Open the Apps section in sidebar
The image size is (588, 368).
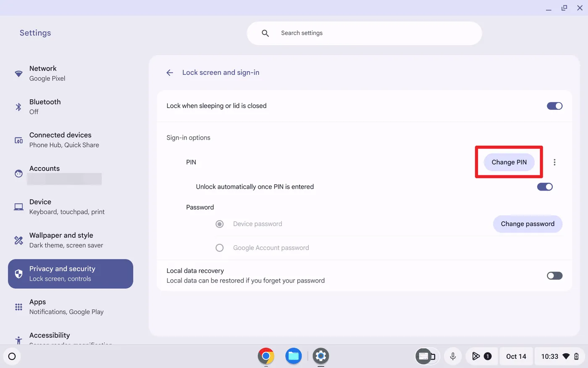pos(71,307)
